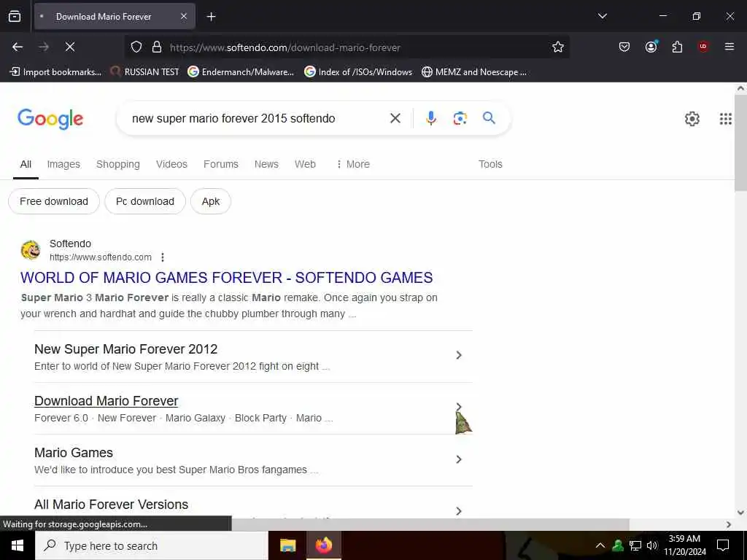
Task: Open All Mario Forever Versions sitelink
Action: pos(111,505)
